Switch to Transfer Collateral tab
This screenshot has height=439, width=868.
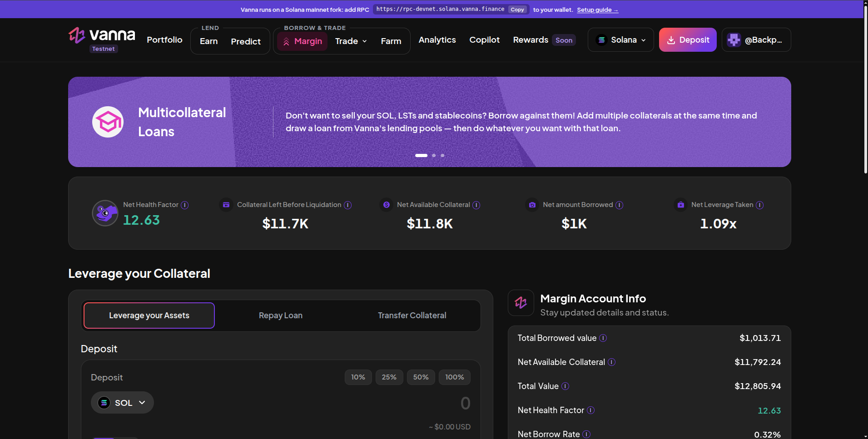412,316
